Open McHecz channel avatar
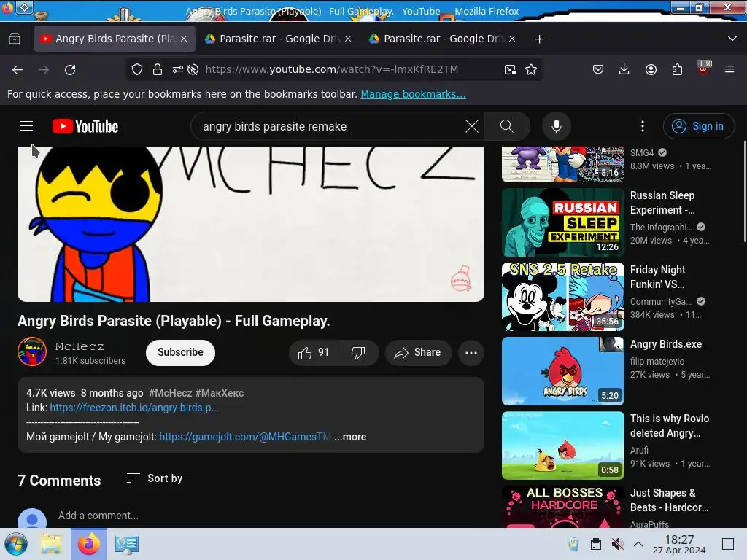The width and height of the screenshot is (747, 560). (32, 351)
